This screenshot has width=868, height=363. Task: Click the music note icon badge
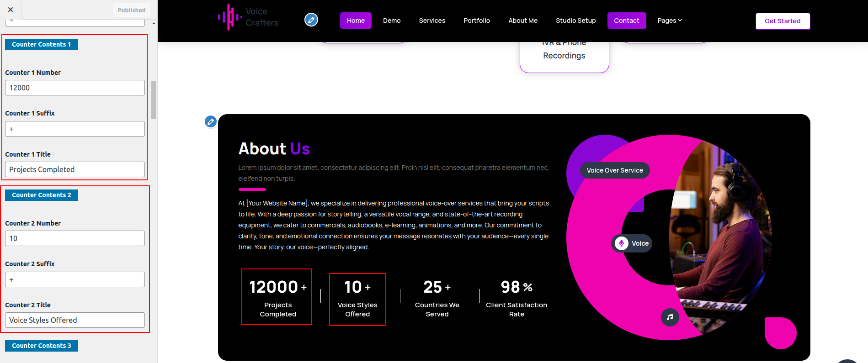point(670,317)
